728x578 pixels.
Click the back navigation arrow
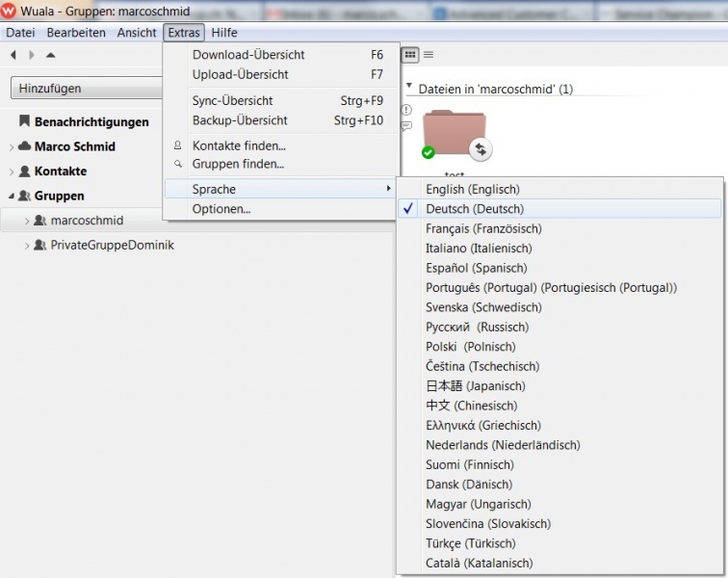point(13,55)
